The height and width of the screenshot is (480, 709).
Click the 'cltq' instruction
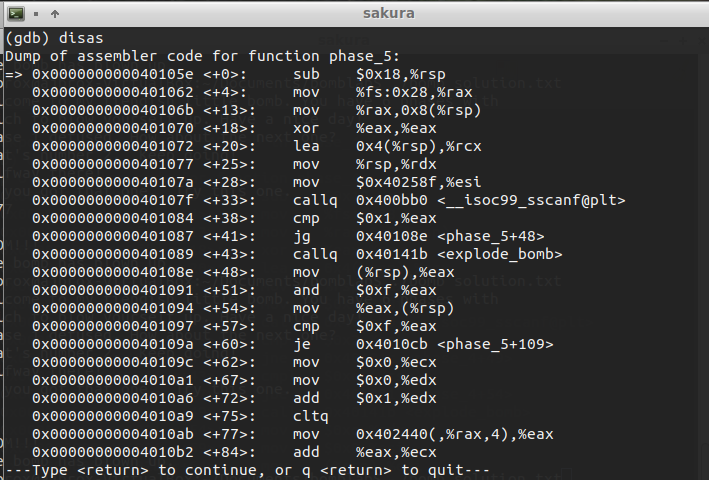[x=310, y=416]
